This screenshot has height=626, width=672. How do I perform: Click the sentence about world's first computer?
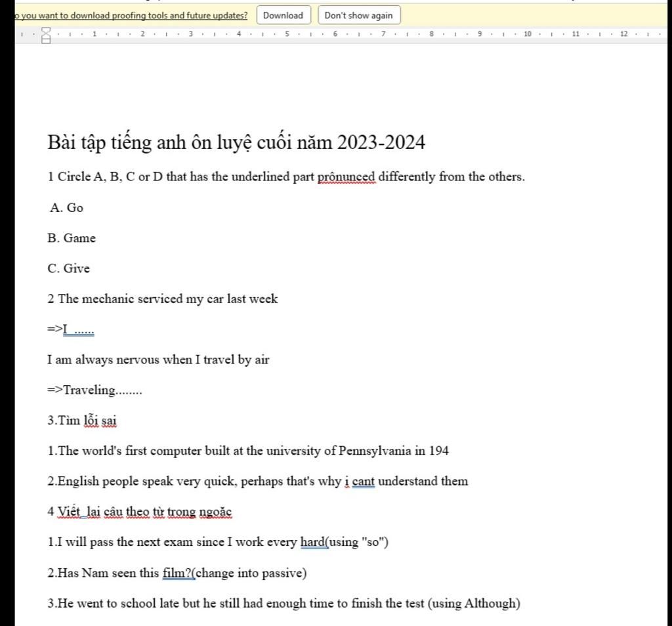[x=248, y=451]
